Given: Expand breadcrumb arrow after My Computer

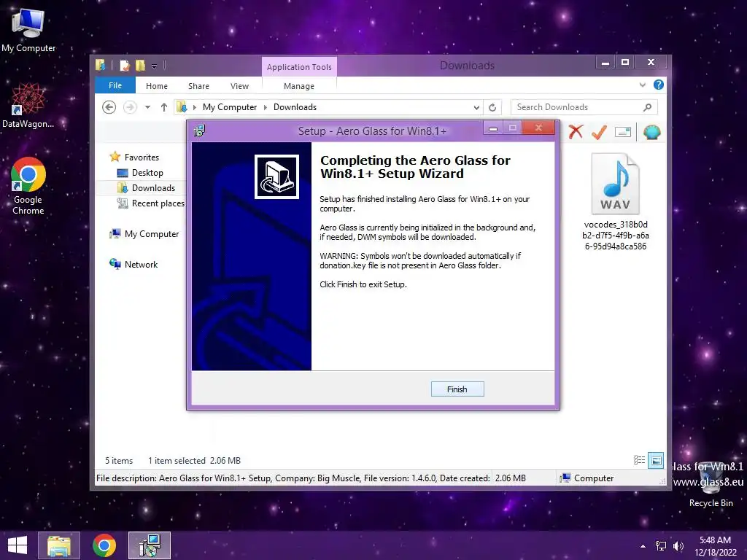Looking at the screenshot, I should click(x=266, y=107).
